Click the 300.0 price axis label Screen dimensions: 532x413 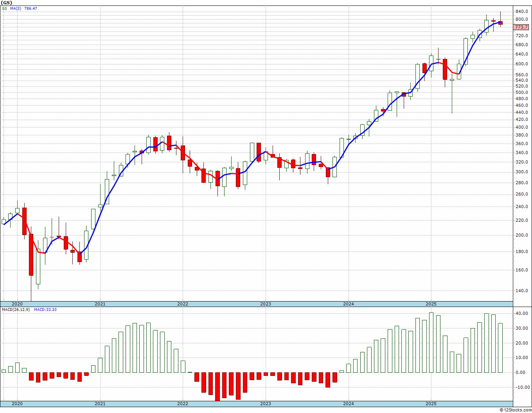521,172
